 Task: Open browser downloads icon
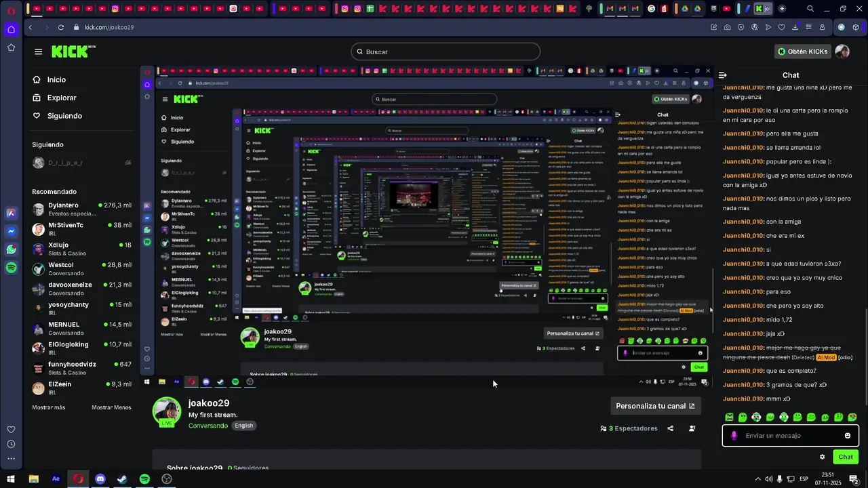795,27
